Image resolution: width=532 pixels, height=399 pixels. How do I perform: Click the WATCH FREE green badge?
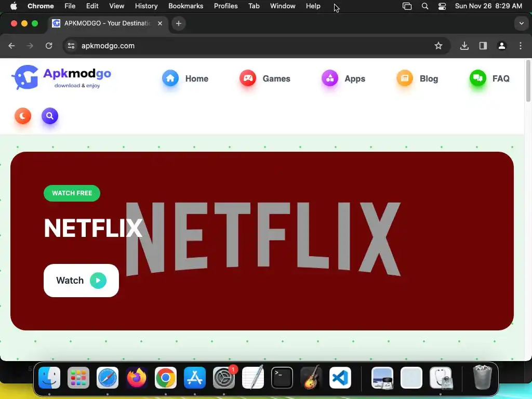(72, 193)
